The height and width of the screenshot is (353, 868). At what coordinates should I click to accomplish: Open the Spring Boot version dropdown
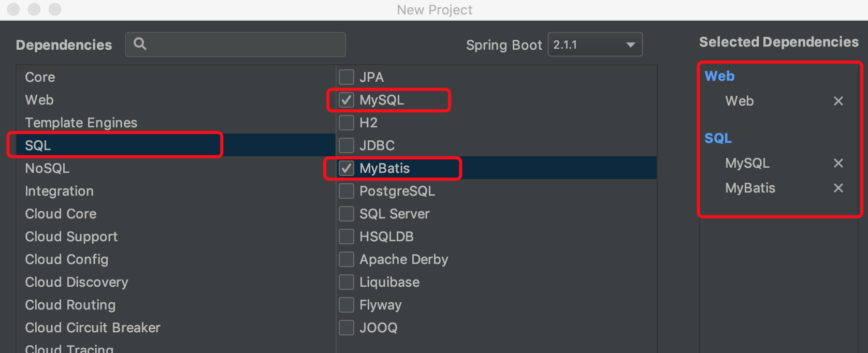coord(595,45)
